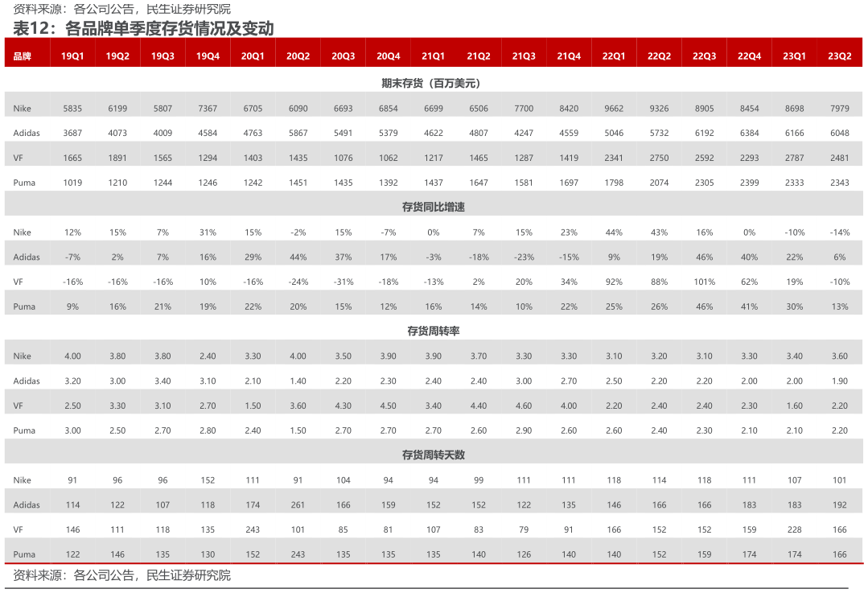Click Adidas turnover days value 261
868x593 pixels.
click(x=298, y=505)
